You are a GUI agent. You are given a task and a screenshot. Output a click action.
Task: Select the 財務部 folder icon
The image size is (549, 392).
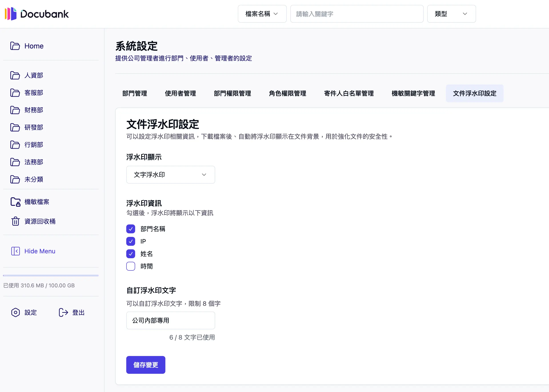[x=15, y=110]
